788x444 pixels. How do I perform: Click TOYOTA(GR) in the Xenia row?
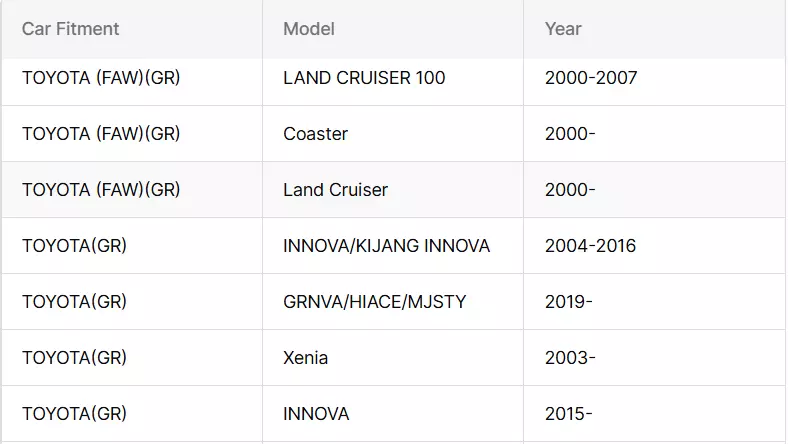click(74, 358)
